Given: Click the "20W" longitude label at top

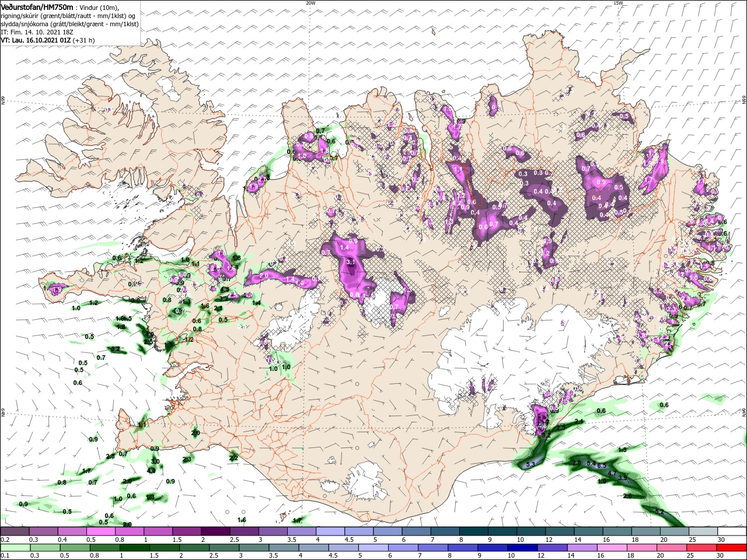Looking at the screenshot, I should [310, 3].
